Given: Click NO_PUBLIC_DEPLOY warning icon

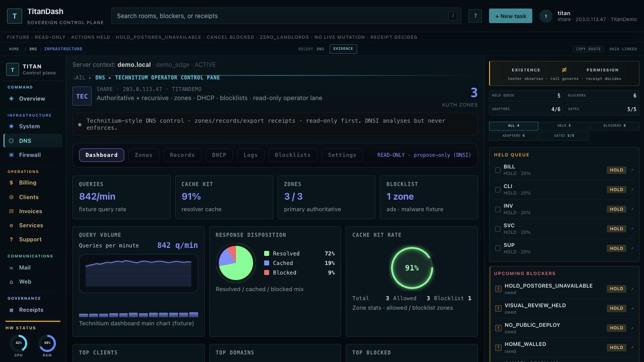Looking at the screenshot, I should click(498, 328).
